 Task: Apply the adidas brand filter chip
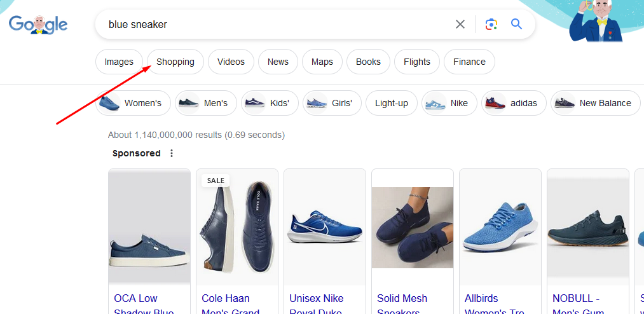pos(514,103)
